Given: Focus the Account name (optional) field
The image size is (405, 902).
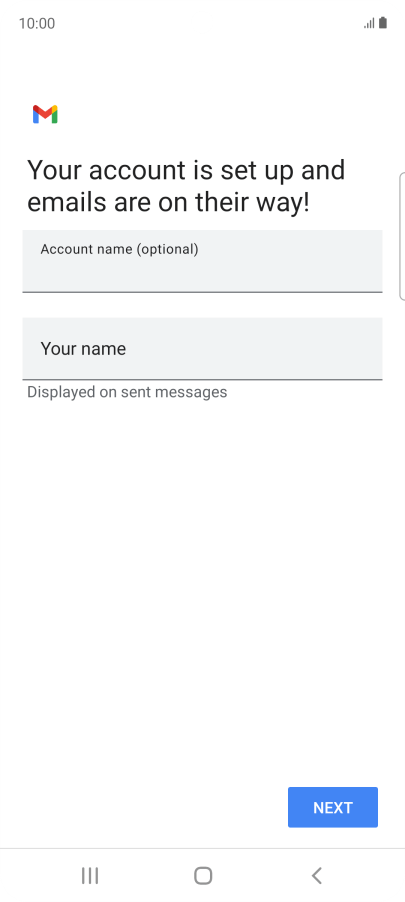Looking at the screenshot, I should click(x=202, y=261).
